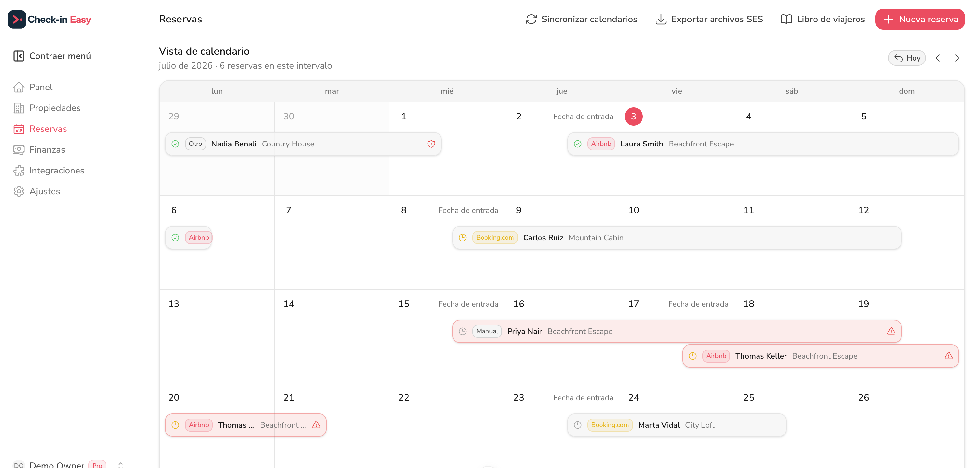Viewport: 980px width, 468px height.
Task: Click clock icon on July 20 reservation
Action: pyautogui.click(x=175, y=425)
